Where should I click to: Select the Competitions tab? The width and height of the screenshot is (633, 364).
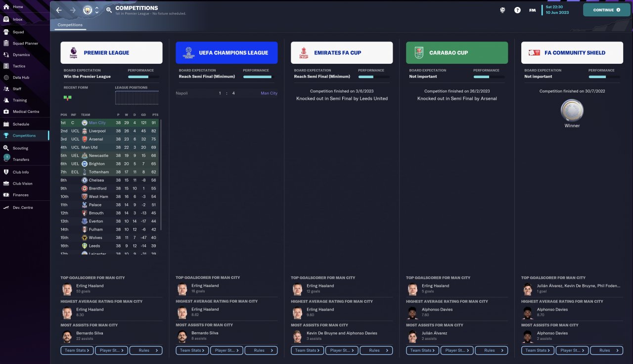point(70,25)
